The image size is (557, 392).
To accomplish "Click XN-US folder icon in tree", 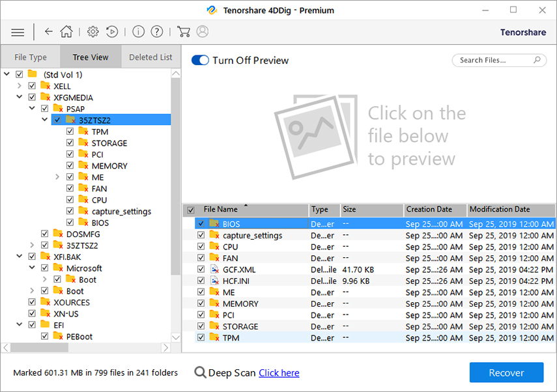I will 46,313.
